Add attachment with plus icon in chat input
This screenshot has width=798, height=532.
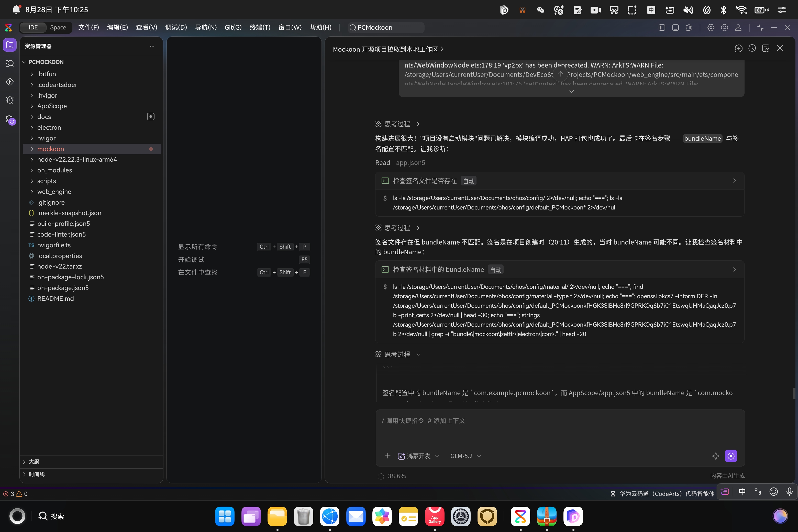[x=387, y=456]
